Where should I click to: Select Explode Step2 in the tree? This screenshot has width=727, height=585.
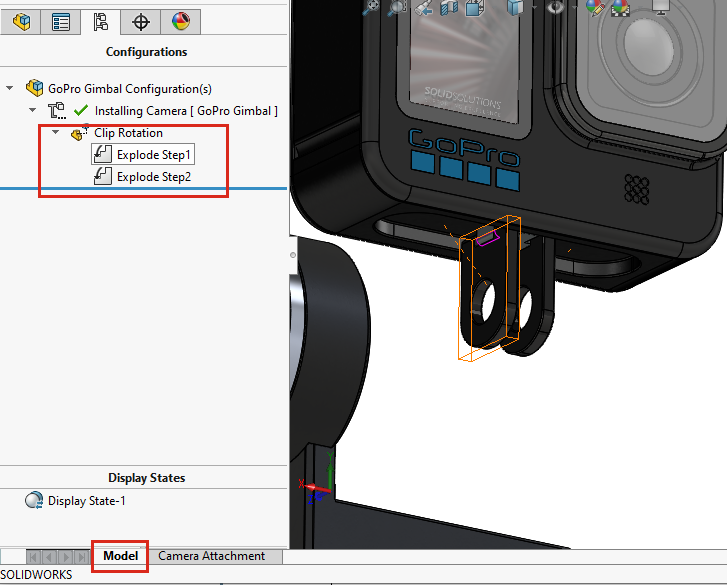coord(153,177)
